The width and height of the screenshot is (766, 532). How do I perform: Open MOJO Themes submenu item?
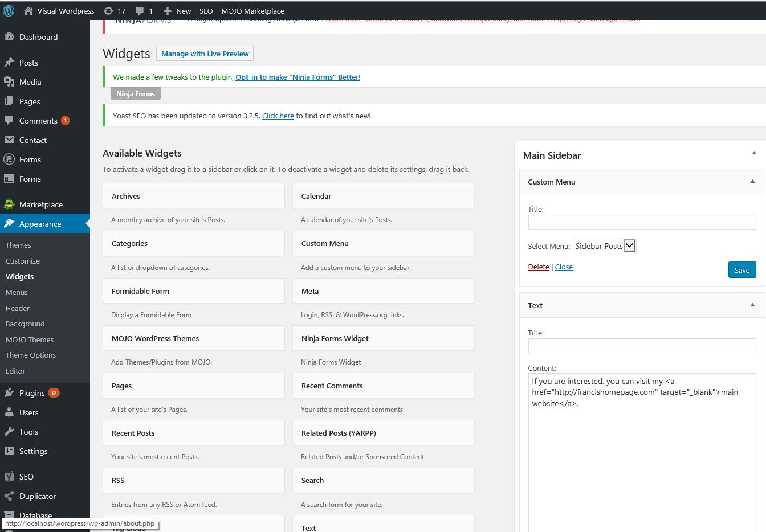pyautogui.click(x=30, y=339)
